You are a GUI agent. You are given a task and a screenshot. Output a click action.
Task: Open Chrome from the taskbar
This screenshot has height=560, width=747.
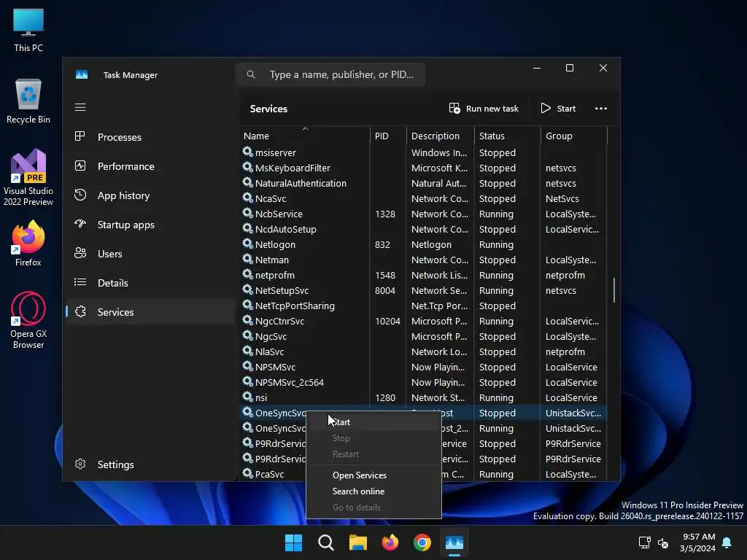pyautogui.click(x=422, y=542)
